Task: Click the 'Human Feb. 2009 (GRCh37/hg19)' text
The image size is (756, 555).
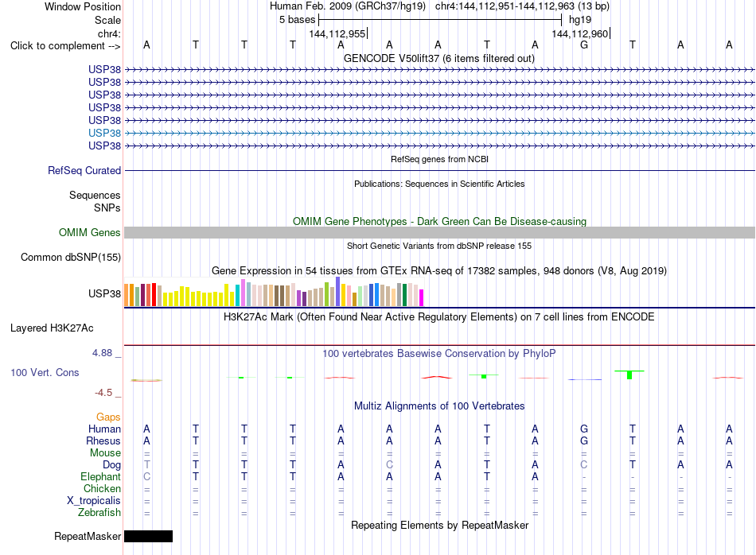Action: tap(348, 6)
